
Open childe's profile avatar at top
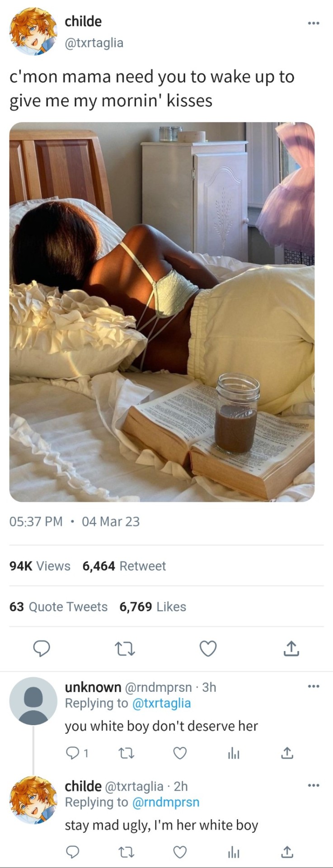(x=33, y=32)
